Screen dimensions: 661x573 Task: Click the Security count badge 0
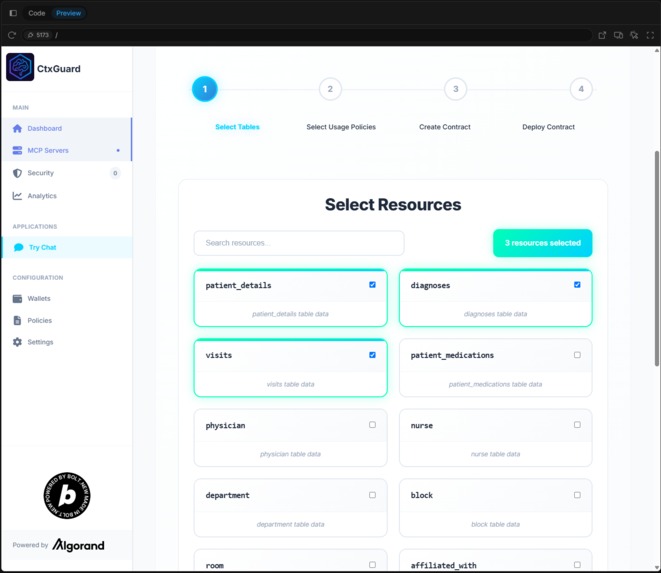point(115,173)
